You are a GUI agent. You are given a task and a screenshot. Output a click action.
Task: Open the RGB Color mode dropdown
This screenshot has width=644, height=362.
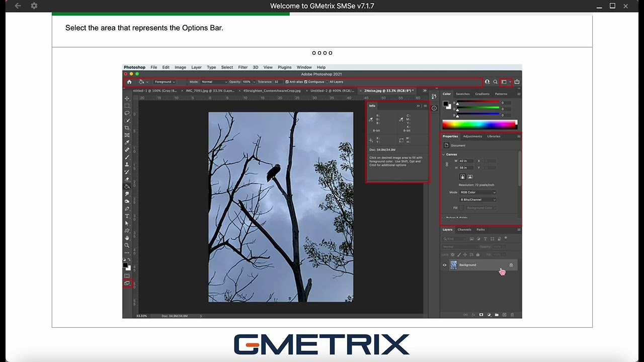click(x=477, y=193)
